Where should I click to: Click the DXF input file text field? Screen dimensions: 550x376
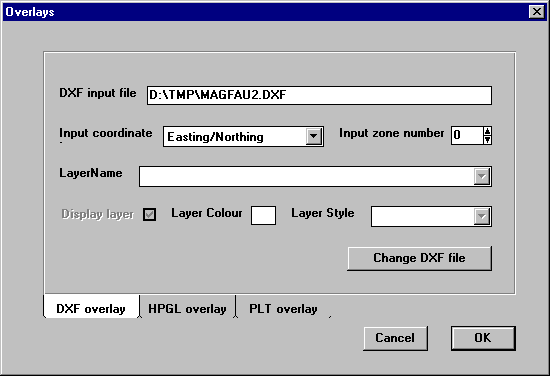(319, 95)
